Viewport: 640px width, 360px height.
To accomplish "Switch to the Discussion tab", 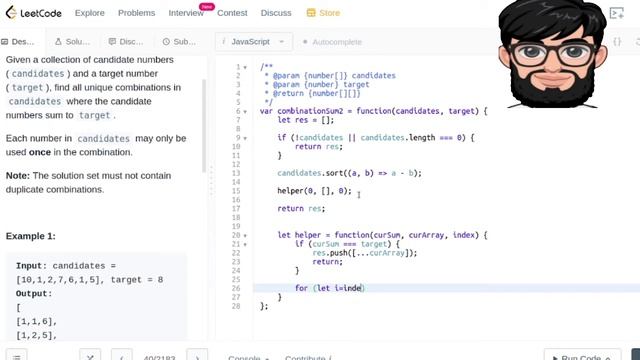I will tap(126, 42).
